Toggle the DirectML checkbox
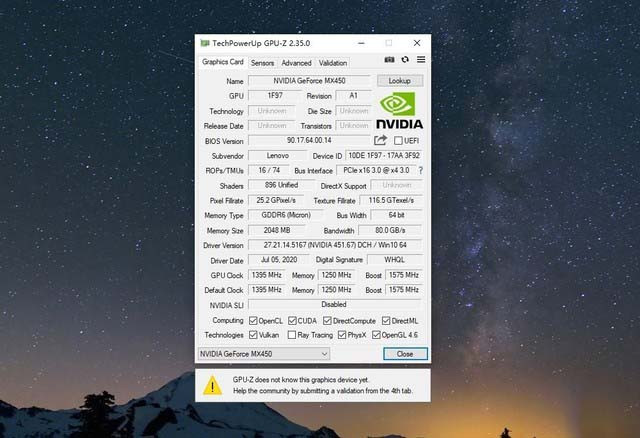The width and height of the screenshot is (640, 438). (x=386, y=321)
